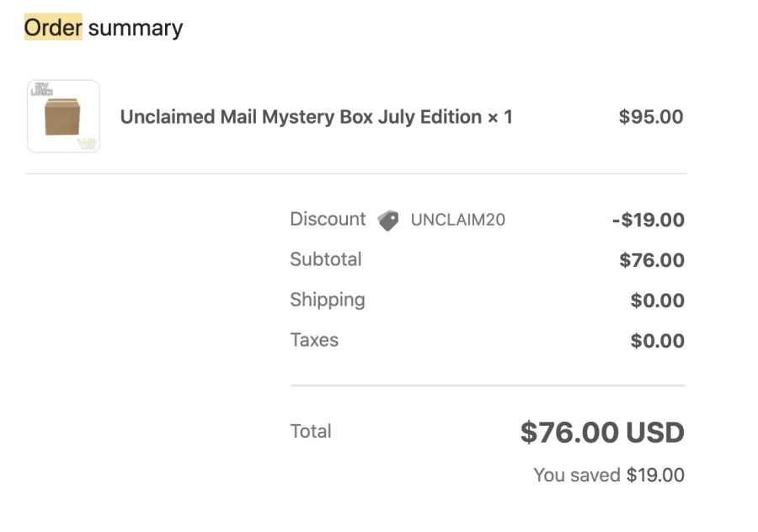Click the Taxes label
This screenshot has height=532, width=758.
coord(314,340)
